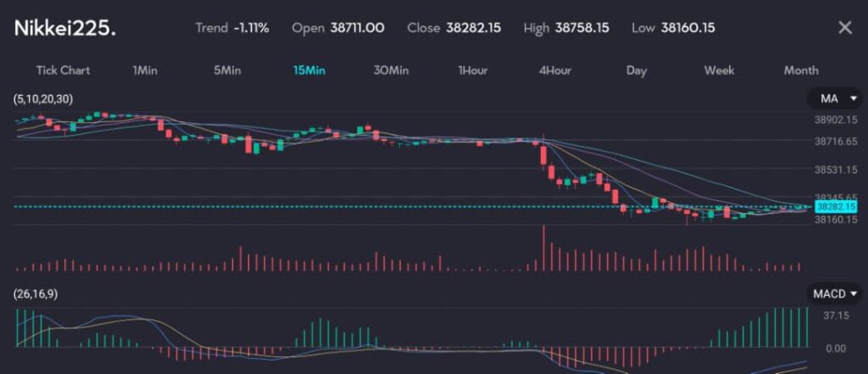Click the MA parameters (5,10,20,30) label

click(x=43, y=99)
